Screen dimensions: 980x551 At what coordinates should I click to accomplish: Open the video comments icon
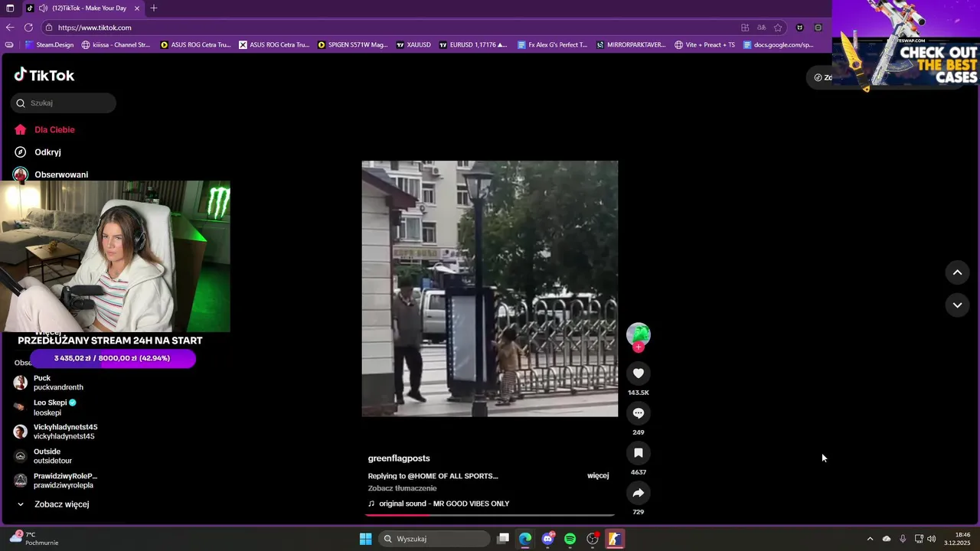click(638, 413)
